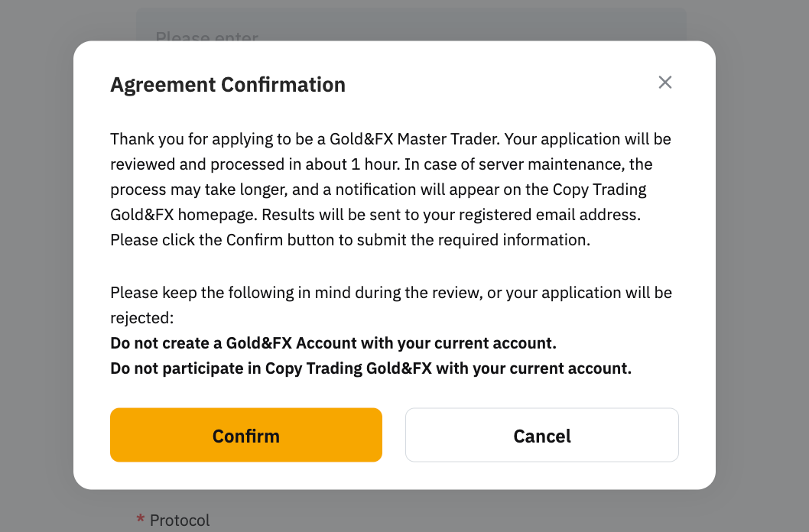Click the 'Please enter' input field behind dialog

pos(411,25)
